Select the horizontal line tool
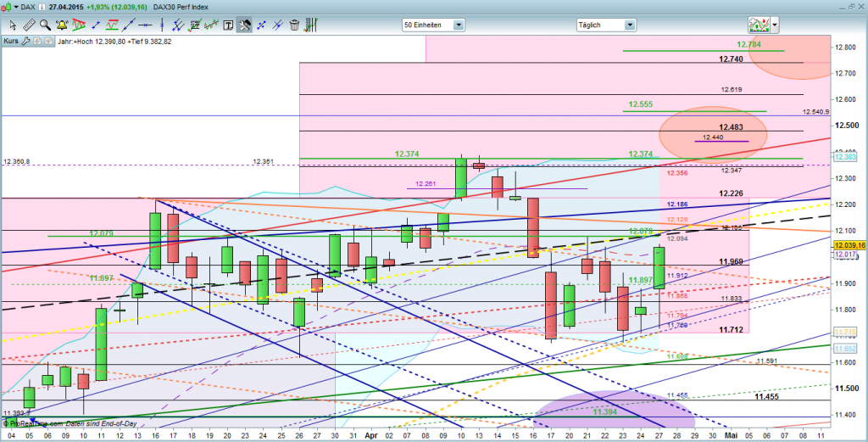Image resolution: width=868 pixels, height=442 pixels. click(145, 25)
